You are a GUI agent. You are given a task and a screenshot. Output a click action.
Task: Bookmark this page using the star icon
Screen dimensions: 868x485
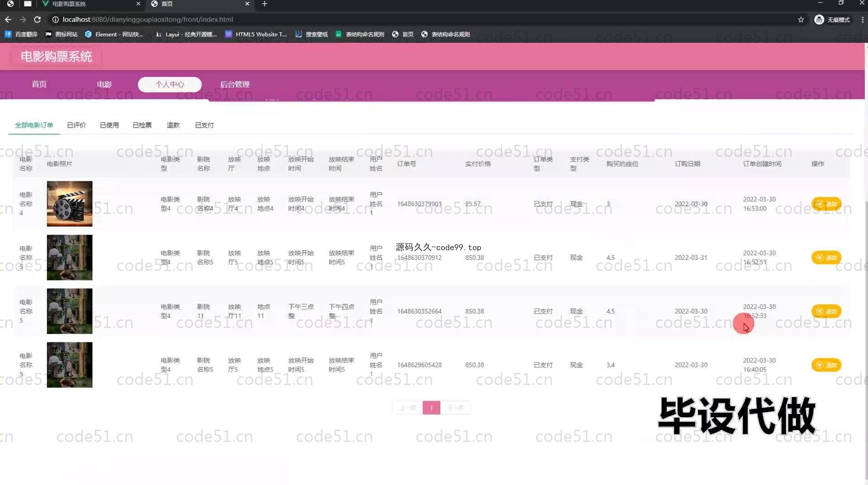pos(801,19)
